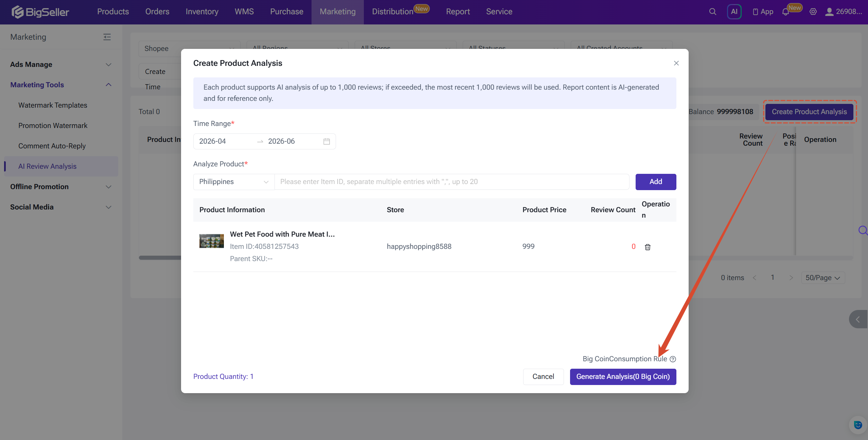The image size is (868, 440).
Task: Open the calendar icon in Time Range
Action: [326, 141]
